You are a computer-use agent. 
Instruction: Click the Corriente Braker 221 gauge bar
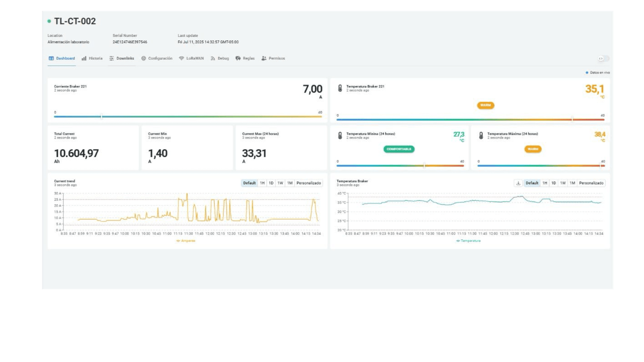[x=188, y=116]
